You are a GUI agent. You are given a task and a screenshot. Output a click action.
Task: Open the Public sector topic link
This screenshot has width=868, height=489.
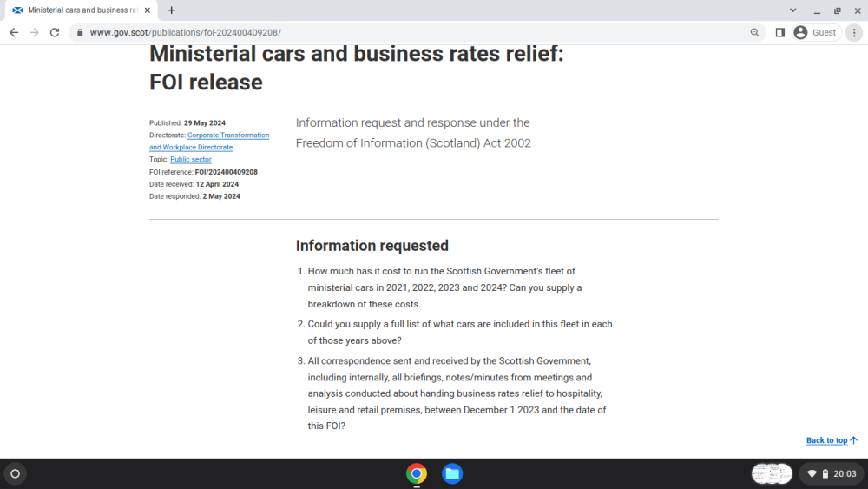[190, 160]
